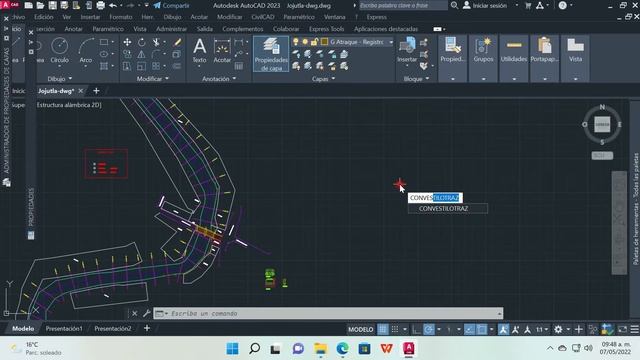Screen dimensions: 640x360
Task: Expand the Capas panel
Action: (323, 78)
